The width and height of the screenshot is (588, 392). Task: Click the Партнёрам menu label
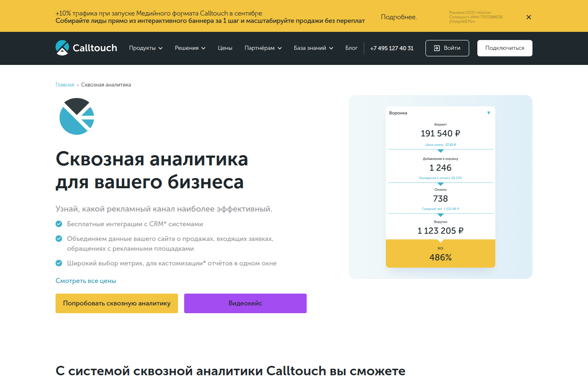(x=260, y=48)
